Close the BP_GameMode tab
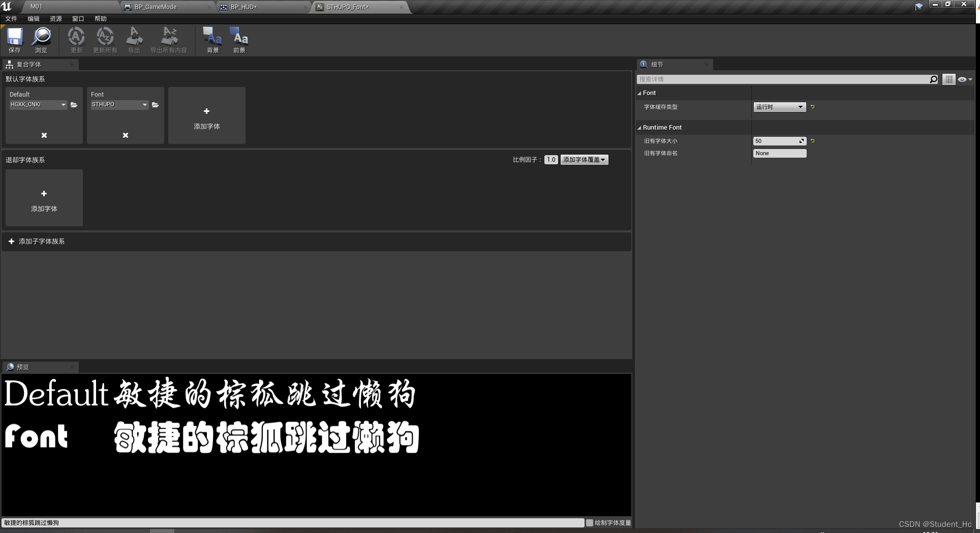The image size is (980, 533). (210, 7)
